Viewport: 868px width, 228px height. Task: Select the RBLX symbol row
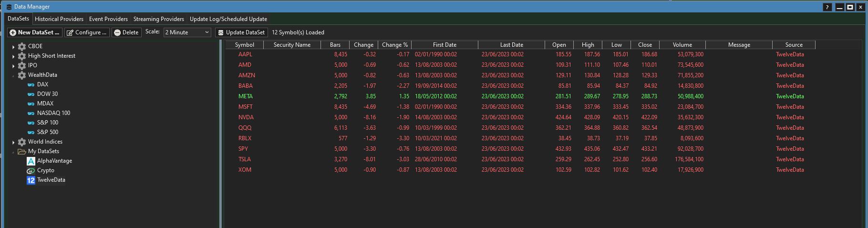click(520, 138)
